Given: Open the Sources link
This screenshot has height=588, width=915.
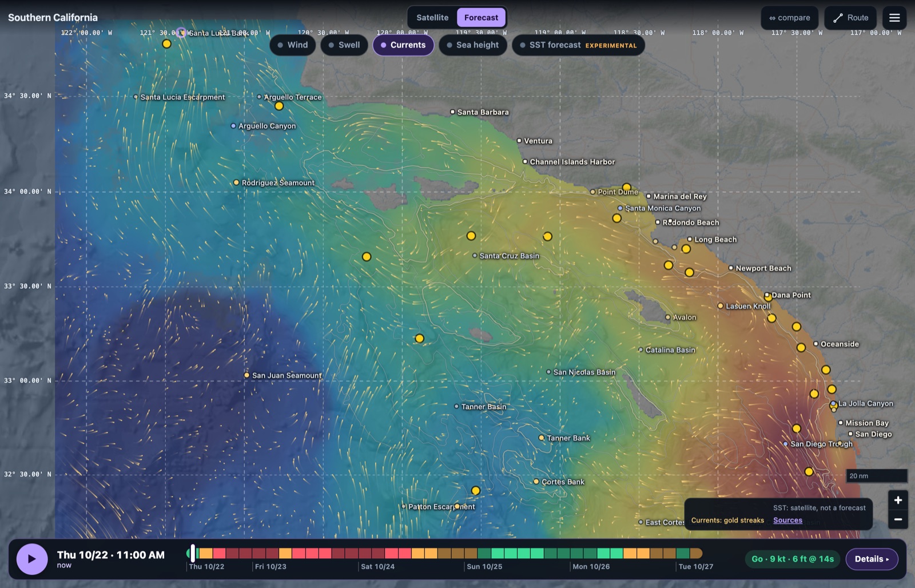Looking at the screenshot, I should tap(787, 521).
